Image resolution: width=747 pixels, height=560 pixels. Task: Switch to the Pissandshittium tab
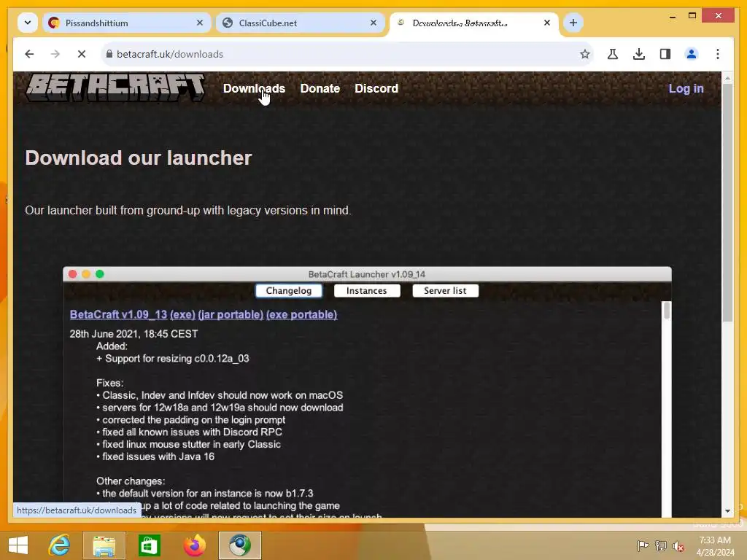127,23
